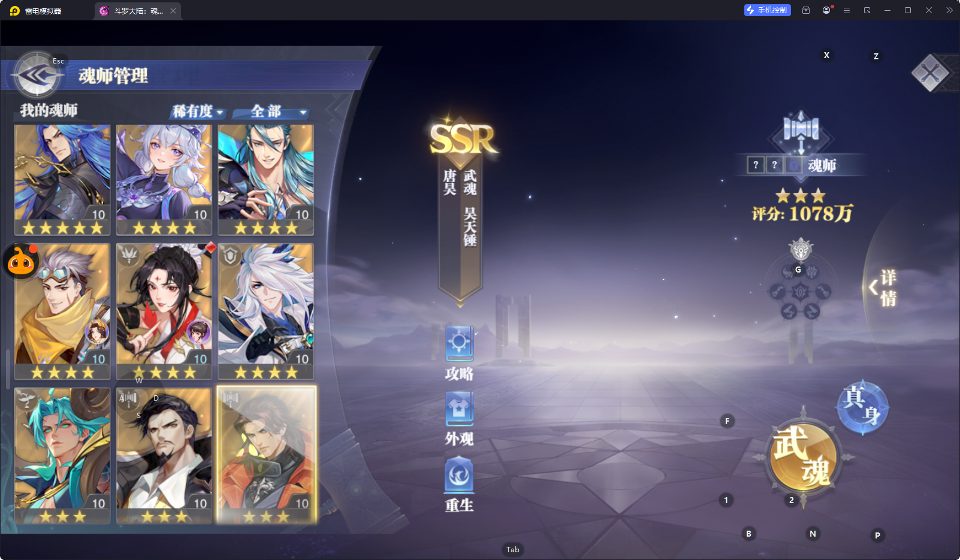Viewport: 960px width, 560px height.
Task: Click the LDPlayer window resize-mode icon
Action: point(867,10)
